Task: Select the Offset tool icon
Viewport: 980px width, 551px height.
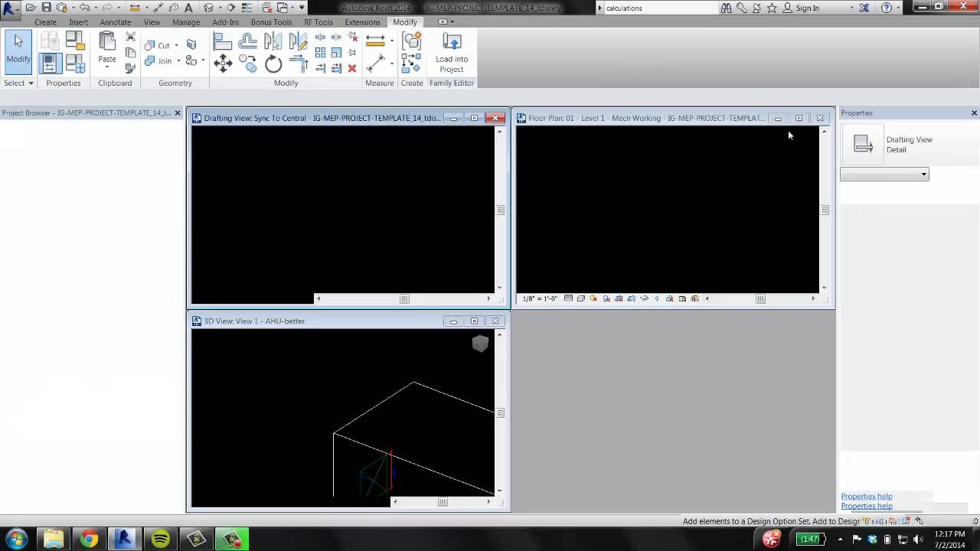Action: point(248,41)
